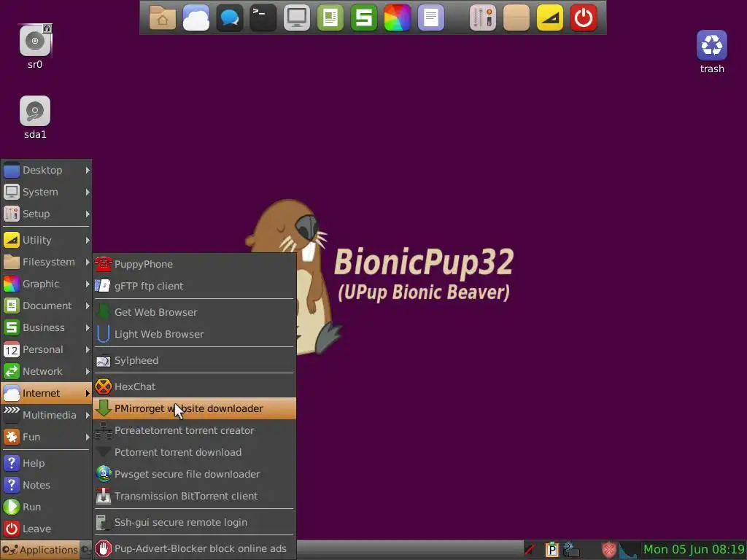Screen dimensions: 747x560
Task: Open the purple text editor dock icon
Action: [x=430, y=17]
